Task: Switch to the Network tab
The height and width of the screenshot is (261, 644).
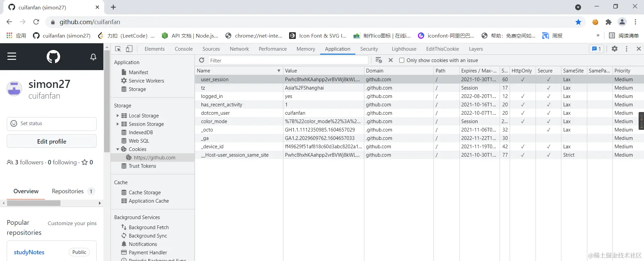Action: 239,49
